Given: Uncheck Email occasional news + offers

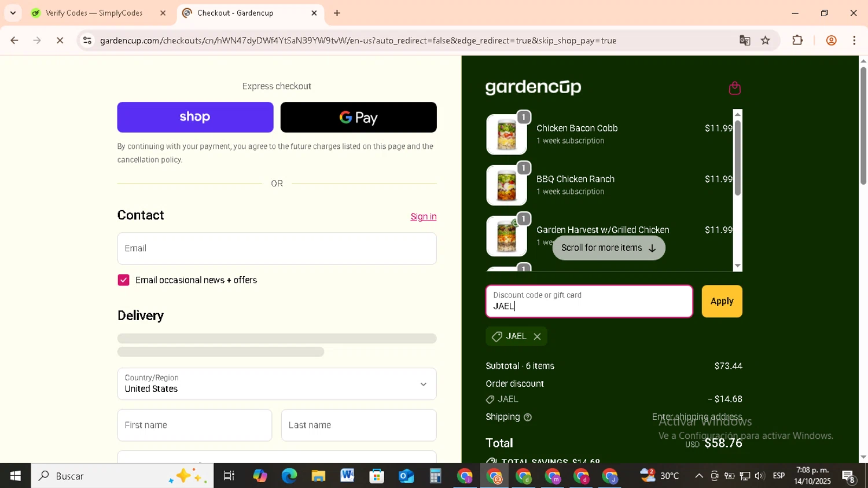Looking at the screenshot, I should 123,280.
